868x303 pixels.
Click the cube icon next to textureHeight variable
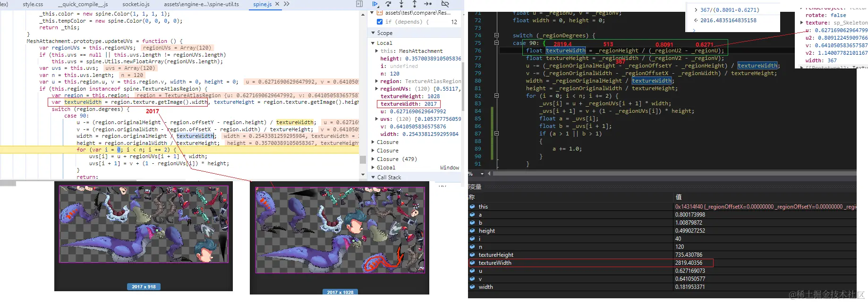pyautogui.click(x=472, y=255)
